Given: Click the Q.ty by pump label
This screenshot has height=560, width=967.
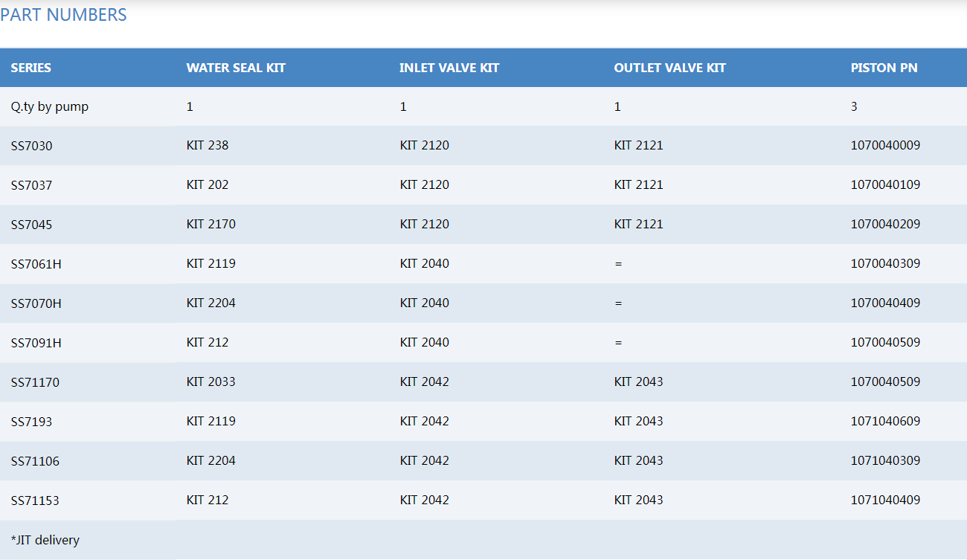Looking at the screenshot, I should (x=50, y=106).
